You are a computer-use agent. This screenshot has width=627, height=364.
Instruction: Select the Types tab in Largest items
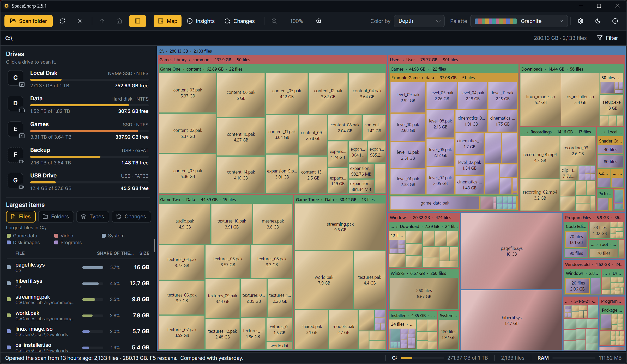coord(93,217)
